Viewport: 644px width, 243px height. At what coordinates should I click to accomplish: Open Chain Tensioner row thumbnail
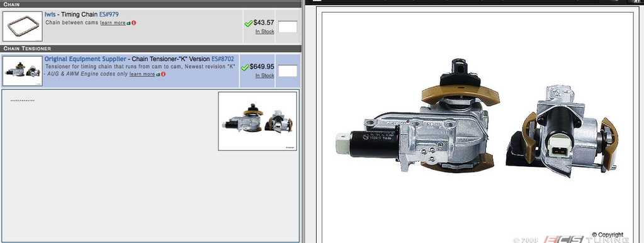click(23, 71)
